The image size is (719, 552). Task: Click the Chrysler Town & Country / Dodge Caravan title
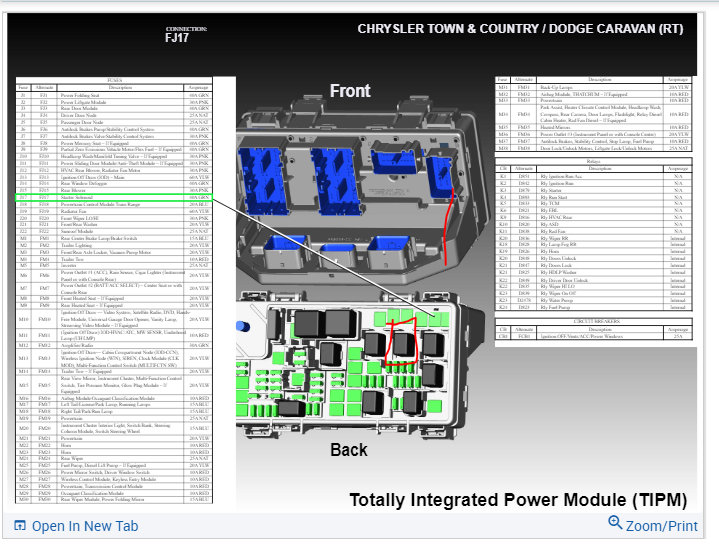[520, 29]
